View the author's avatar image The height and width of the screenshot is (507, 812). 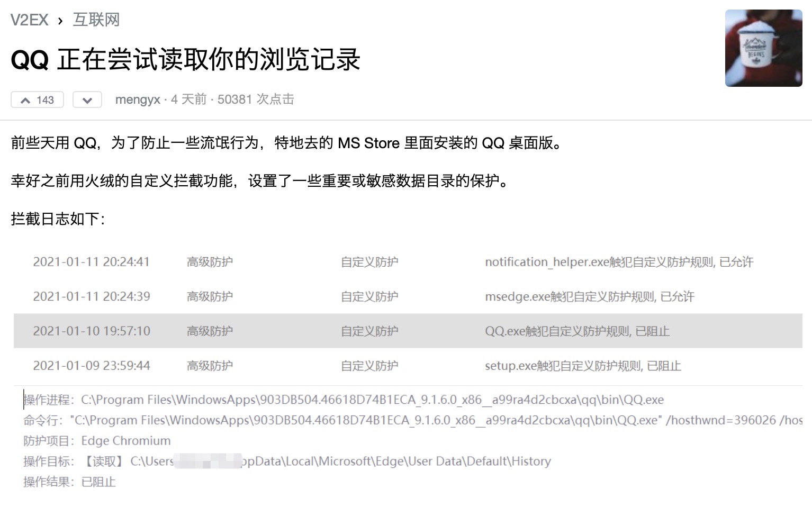click(x=764, y=48)
